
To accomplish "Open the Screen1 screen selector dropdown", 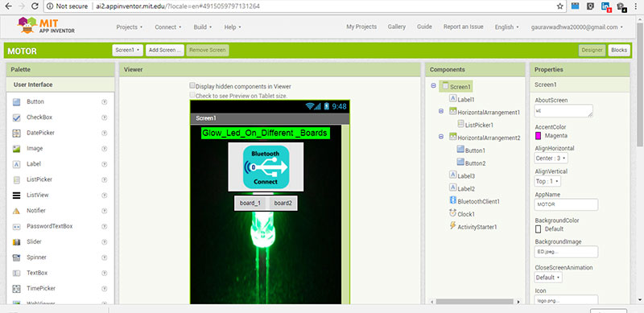I will click(128, 50).
